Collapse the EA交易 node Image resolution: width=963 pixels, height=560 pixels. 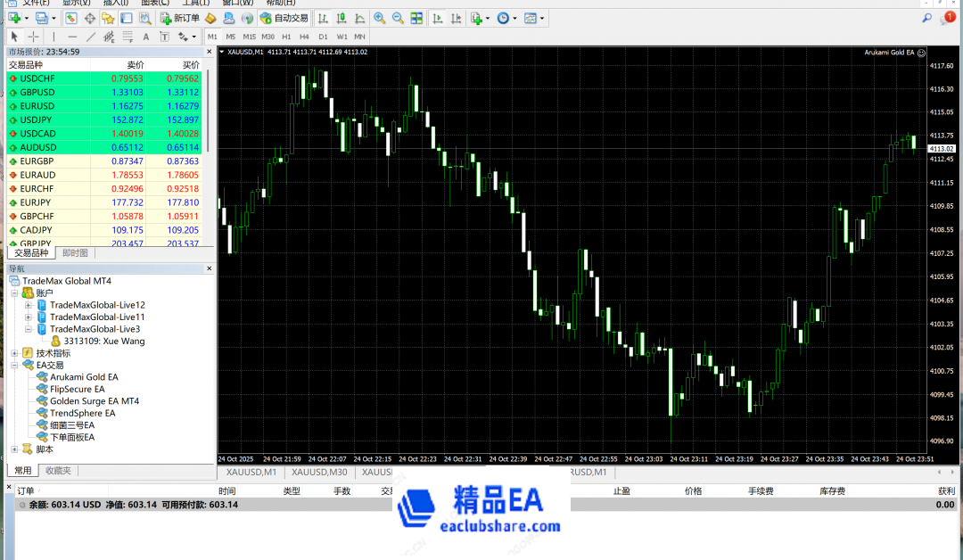[x=14, y=366]
